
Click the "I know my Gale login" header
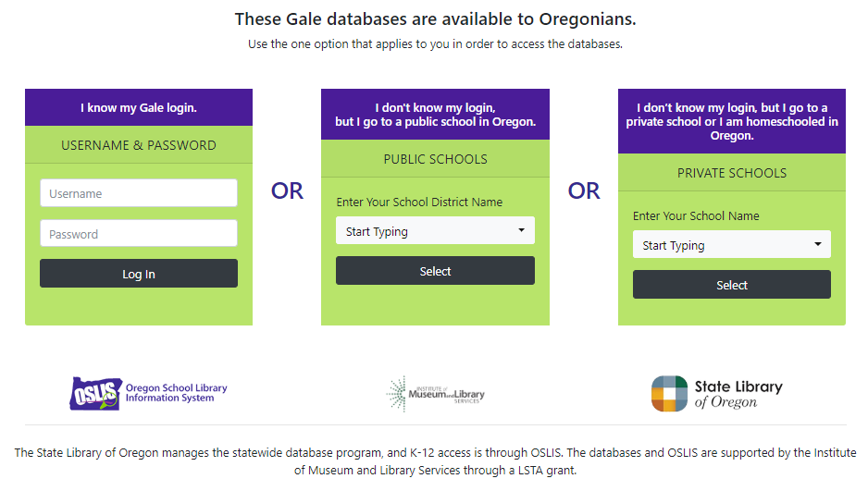139,107
